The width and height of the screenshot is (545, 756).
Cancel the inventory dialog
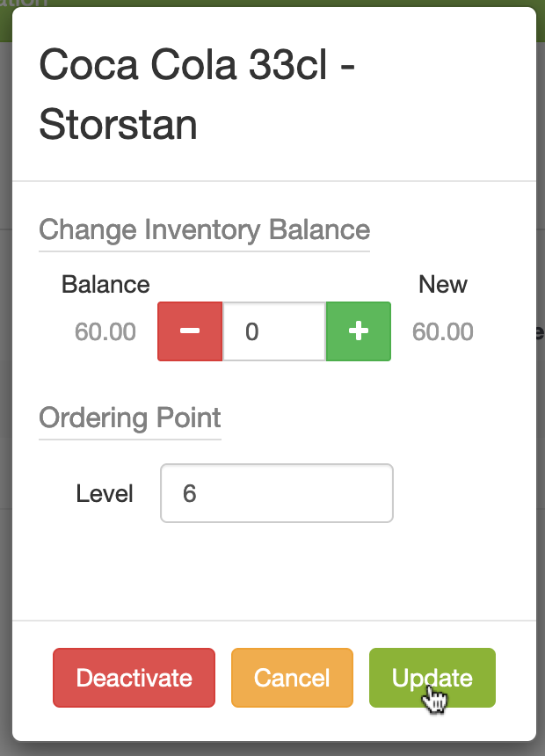tap(292, 678)
